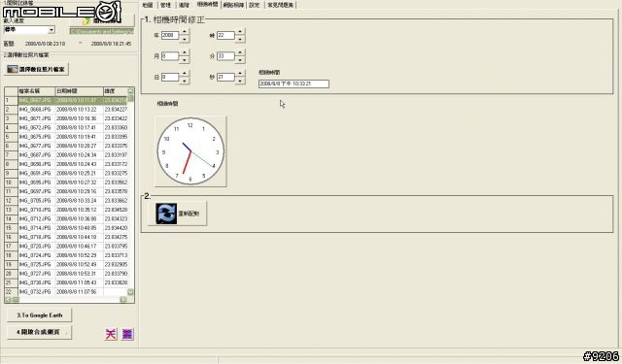Viewport: 622px width, 364px height.
Task: Switch to the 管理 tab
Action: 165,5
